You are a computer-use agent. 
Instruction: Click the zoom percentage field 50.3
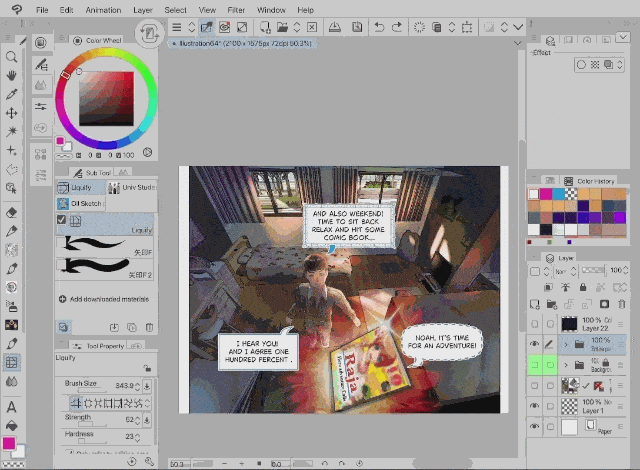[x=180, y=464]
